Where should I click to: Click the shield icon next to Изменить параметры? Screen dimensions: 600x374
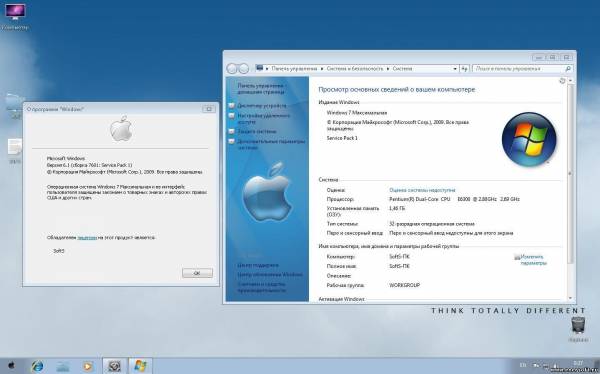(517, 257)
